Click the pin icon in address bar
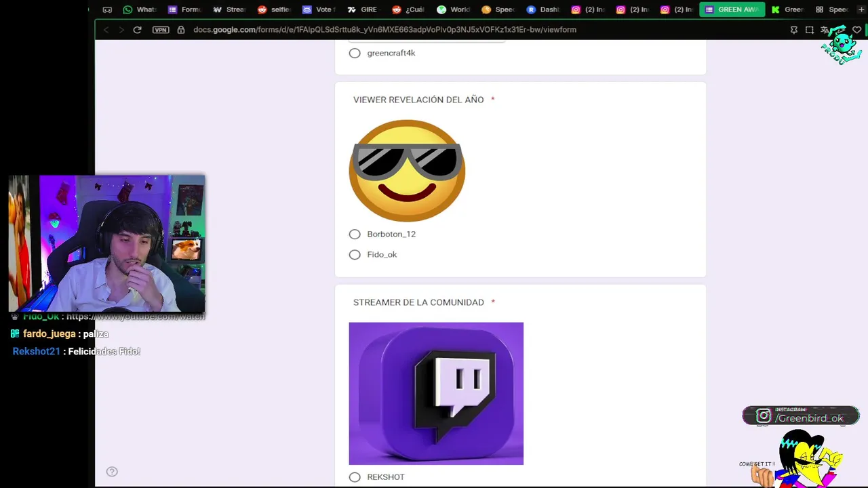The height and width of the screenshot is (488, 868). tap(794, 30)
